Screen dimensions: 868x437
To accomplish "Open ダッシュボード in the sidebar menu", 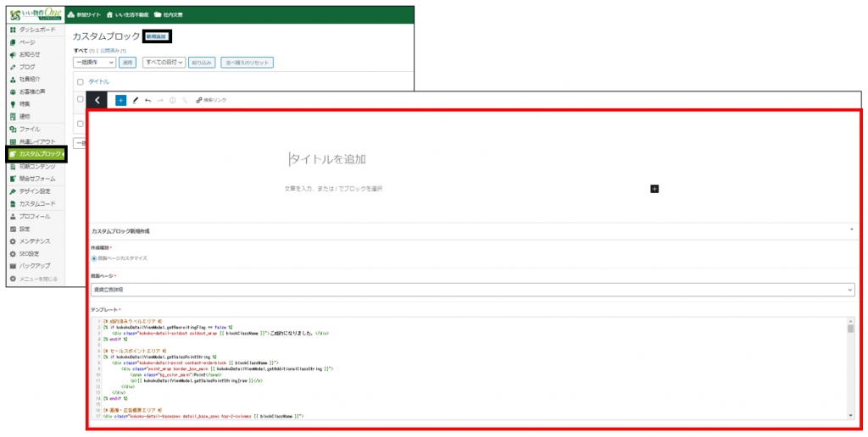I will pos(38,30).
